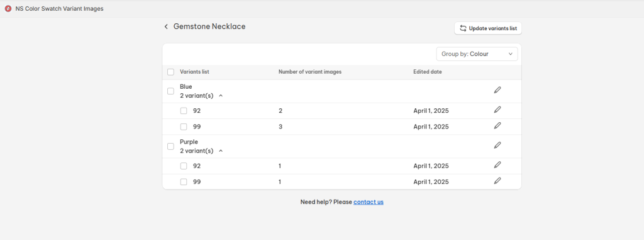This screenshot has width=644, height=240.
Task: Select the checkbox for Purple variant 99
Action: click(184, 181)
